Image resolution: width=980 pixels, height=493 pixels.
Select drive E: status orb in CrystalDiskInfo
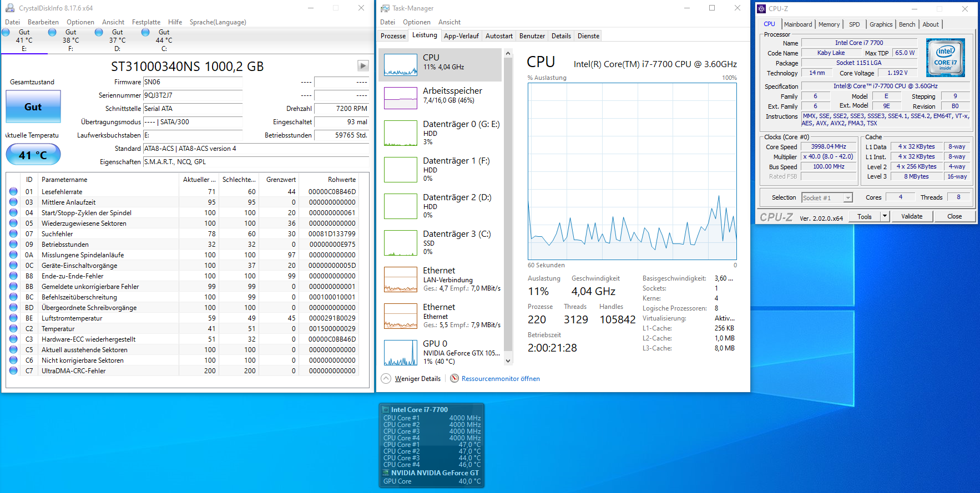coord(6,32)
